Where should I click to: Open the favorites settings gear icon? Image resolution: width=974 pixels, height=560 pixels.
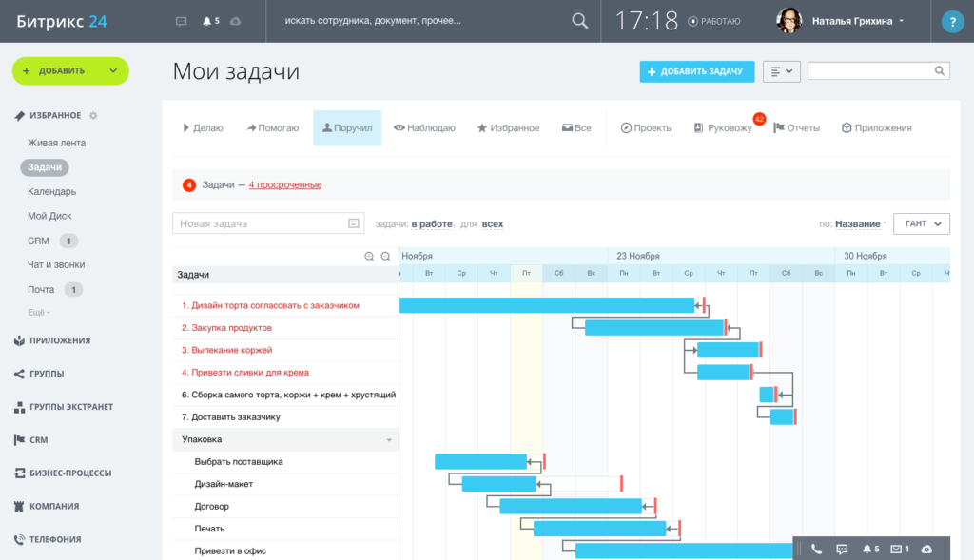pyautogui.click(x=93, y=116)
